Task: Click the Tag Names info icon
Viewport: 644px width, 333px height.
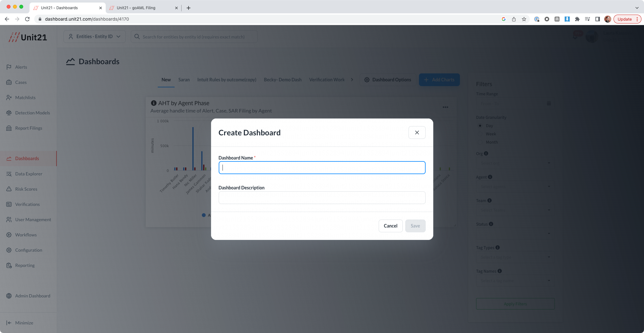Action: coord(500,271)
